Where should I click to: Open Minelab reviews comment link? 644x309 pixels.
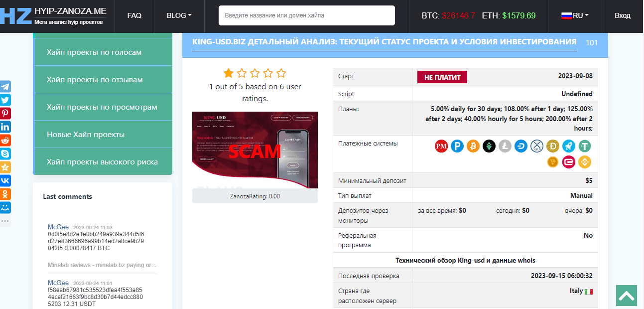[x=102, y=265]
